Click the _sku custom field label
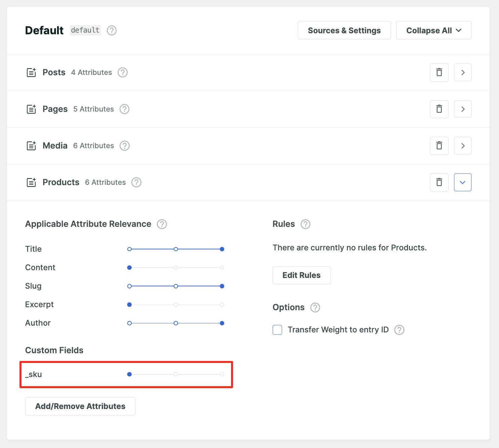 point(34,374)
